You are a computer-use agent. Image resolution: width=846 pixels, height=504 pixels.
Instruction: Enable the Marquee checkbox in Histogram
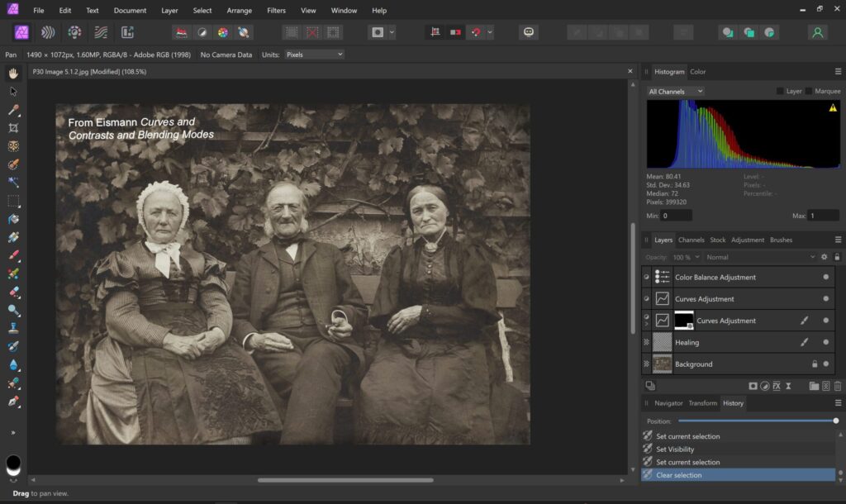click(810, 91)
